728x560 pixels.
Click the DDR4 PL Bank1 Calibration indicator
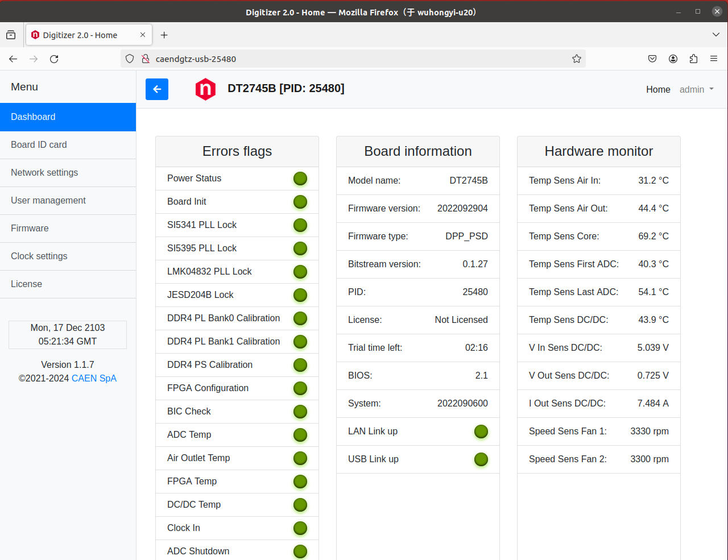coord(300,342)
